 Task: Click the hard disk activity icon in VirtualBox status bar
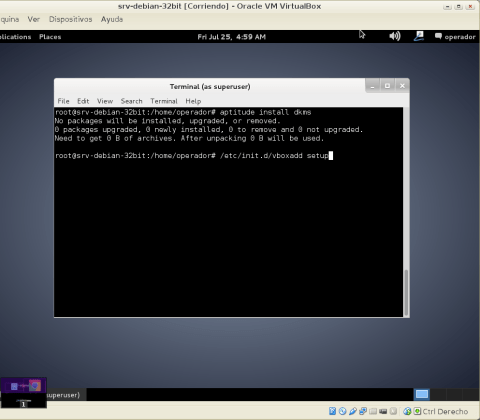point(332,411)
